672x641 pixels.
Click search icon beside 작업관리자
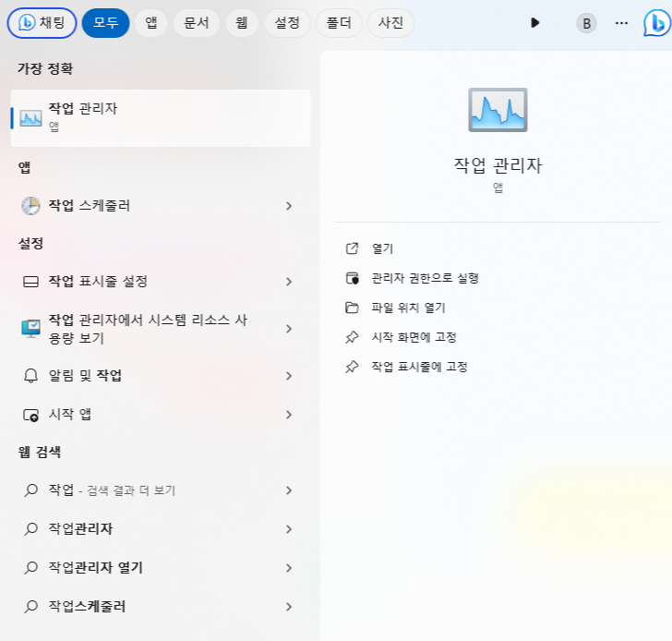pyautogui.click(x=30, y=528)
